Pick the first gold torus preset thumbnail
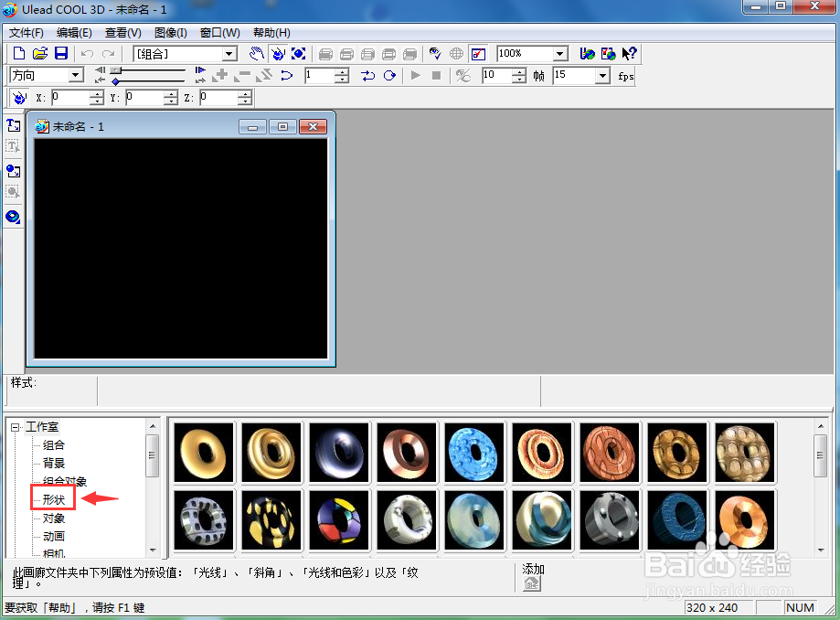Viewport: 840px width, 620px height. [x=204, y=453]
